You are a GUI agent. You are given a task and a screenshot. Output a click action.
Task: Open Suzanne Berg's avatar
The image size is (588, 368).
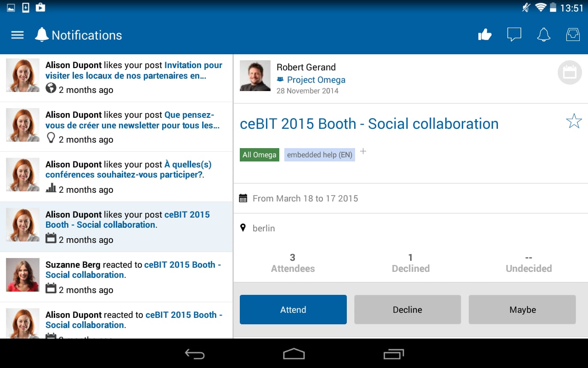click(x=23, y=275)
